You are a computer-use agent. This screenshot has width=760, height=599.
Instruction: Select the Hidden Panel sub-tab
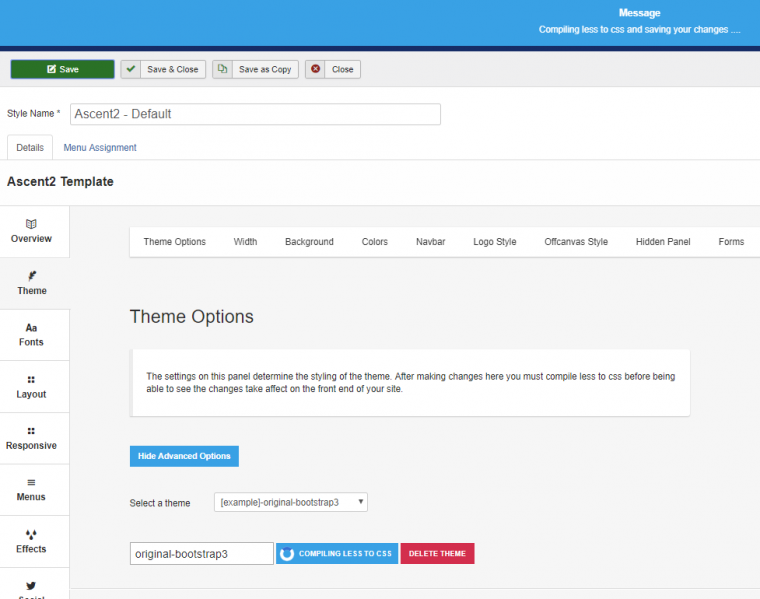tap(663, 241)
